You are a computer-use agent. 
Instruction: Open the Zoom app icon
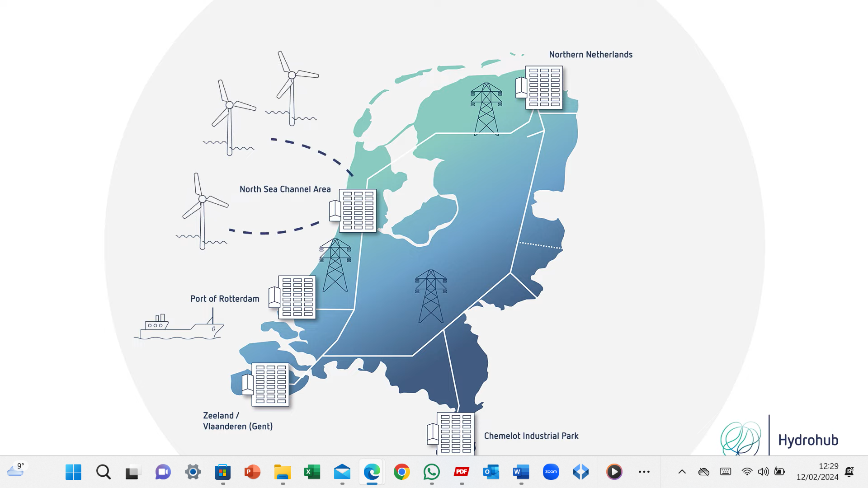(551, 472)
